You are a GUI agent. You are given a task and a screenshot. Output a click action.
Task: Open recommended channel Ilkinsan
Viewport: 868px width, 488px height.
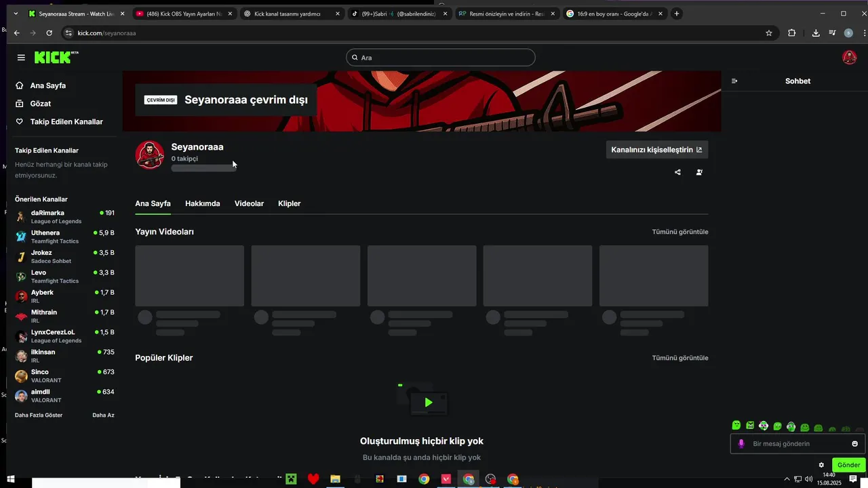click(64, 356)
